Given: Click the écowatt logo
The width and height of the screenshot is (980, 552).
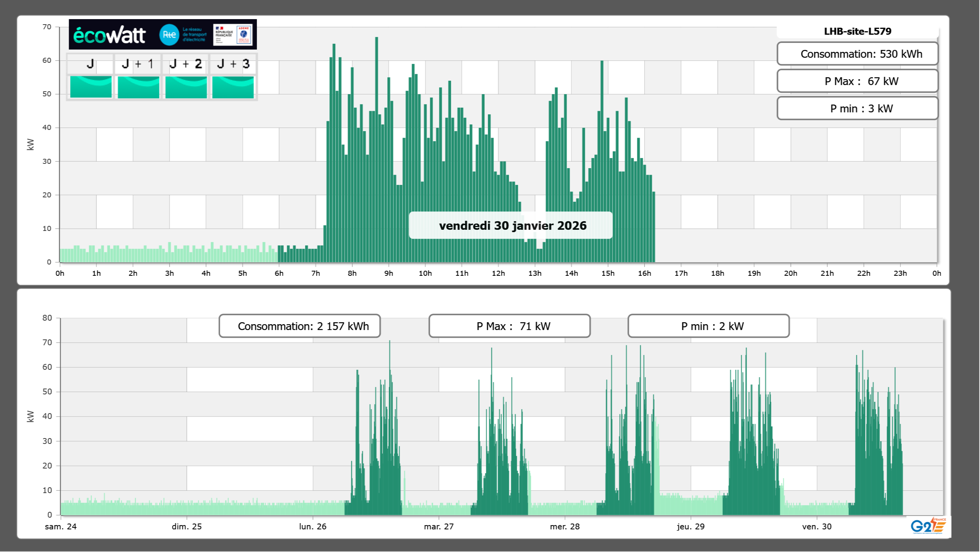Looking at the screenshot, I should coord(109,35).
